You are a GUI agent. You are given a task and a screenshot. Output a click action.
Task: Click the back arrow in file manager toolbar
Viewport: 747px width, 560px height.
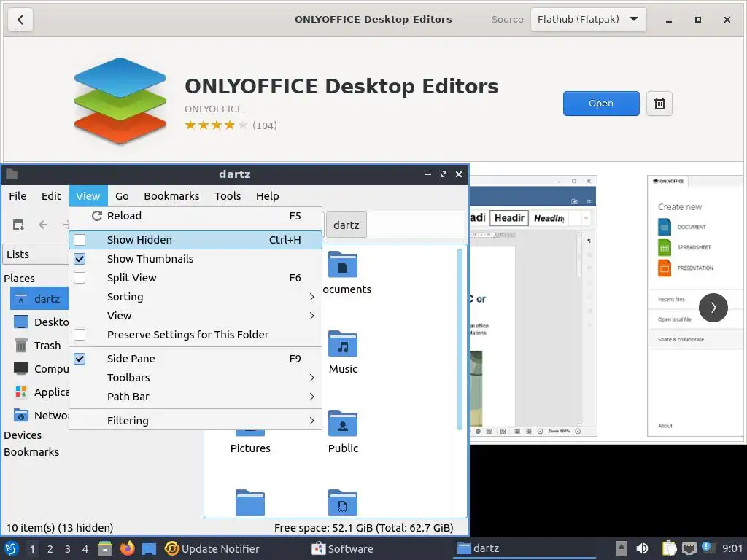tap(43, 225)
